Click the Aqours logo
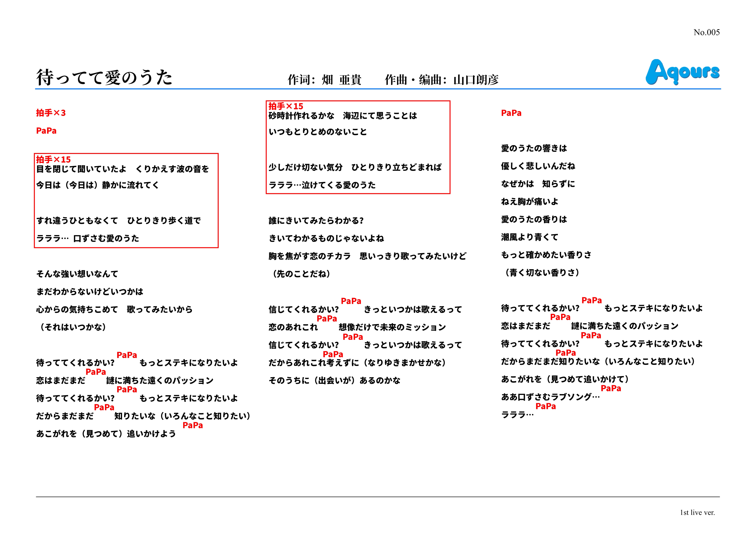 click(x=682, y=72)
